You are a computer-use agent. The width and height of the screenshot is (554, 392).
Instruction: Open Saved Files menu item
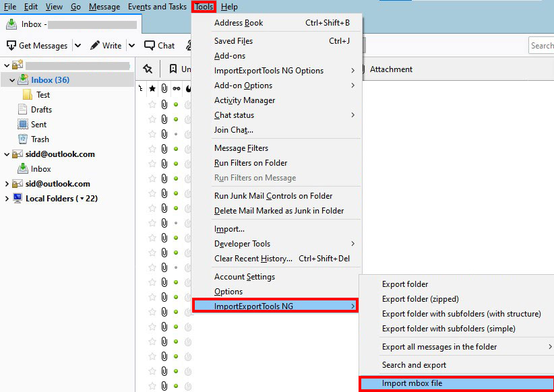click(276, 41)
